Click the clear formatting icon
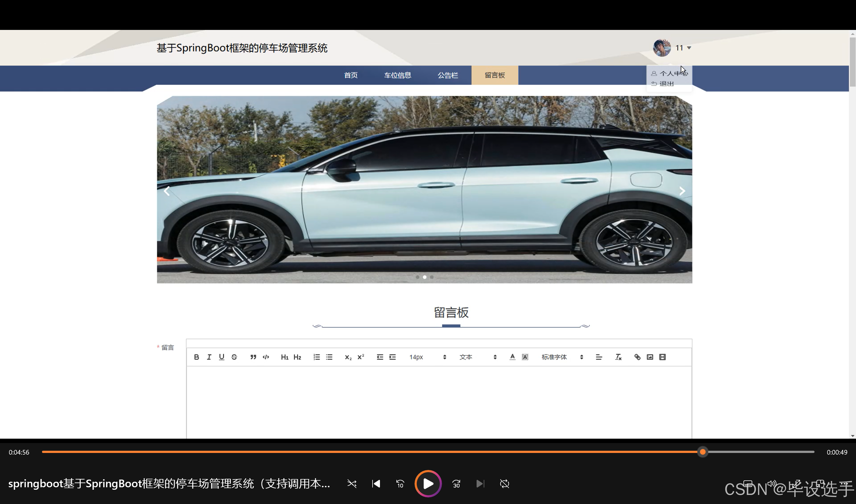 [x=618, y=357]
